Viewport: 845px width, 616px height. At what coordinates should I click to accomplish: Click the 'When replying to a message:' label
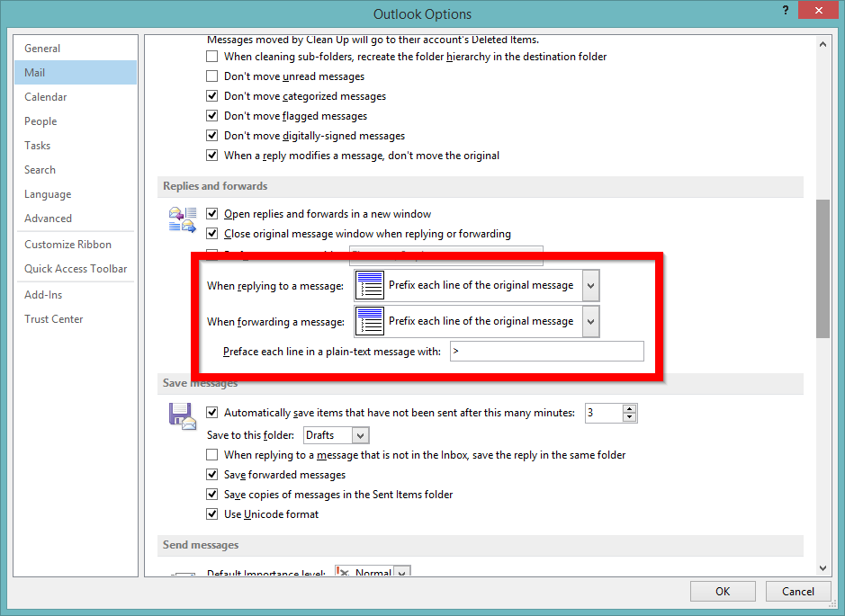pyautogui.click(x=275, y=286)
